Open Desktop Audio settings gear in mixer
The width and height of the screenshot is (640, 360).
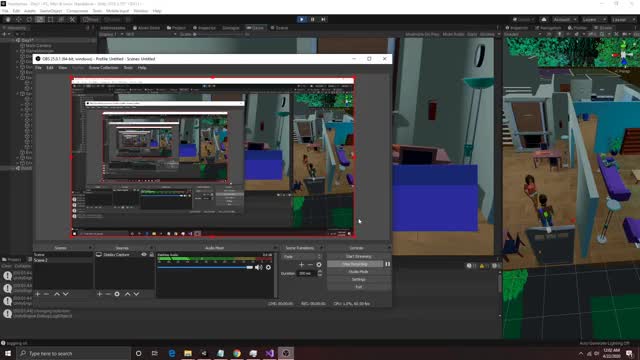click(x=268, y=267)
